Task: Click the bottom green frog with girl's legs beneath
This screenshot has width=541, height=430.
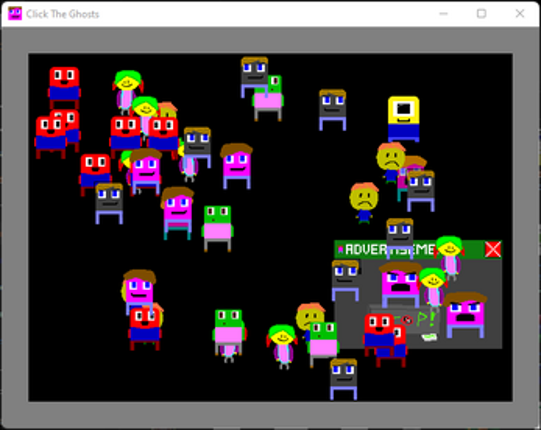Action: point(228,332)
